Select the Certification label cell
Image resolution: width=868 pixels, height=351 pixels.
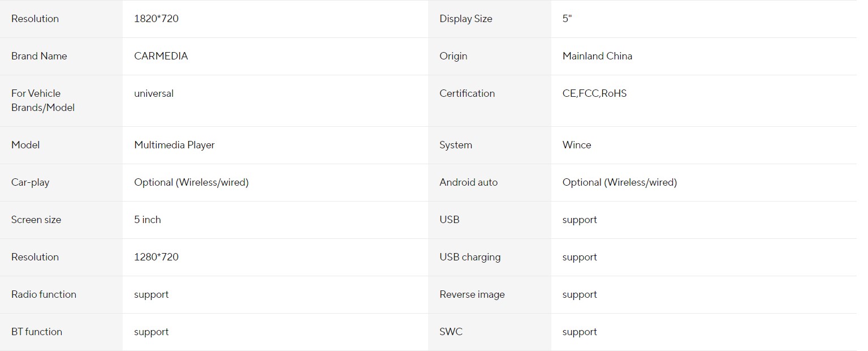click(490, 101)
